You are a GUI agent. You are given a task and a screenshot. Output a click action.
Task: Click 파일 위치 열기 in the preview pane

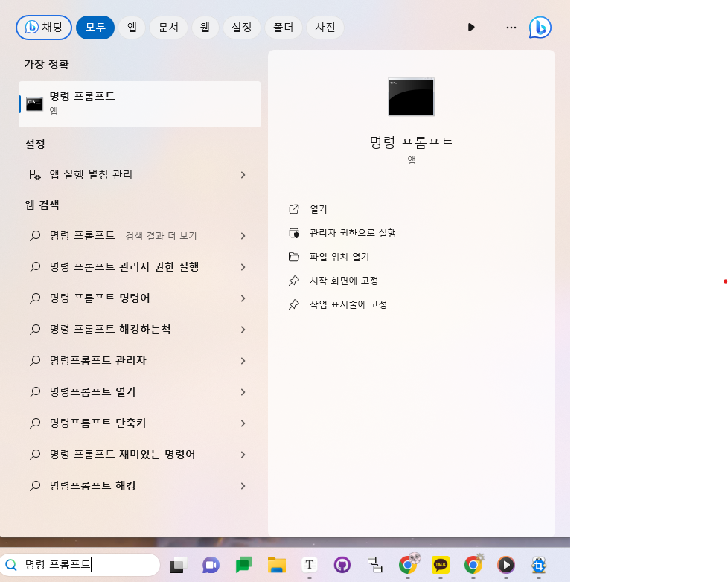point(339,257)
